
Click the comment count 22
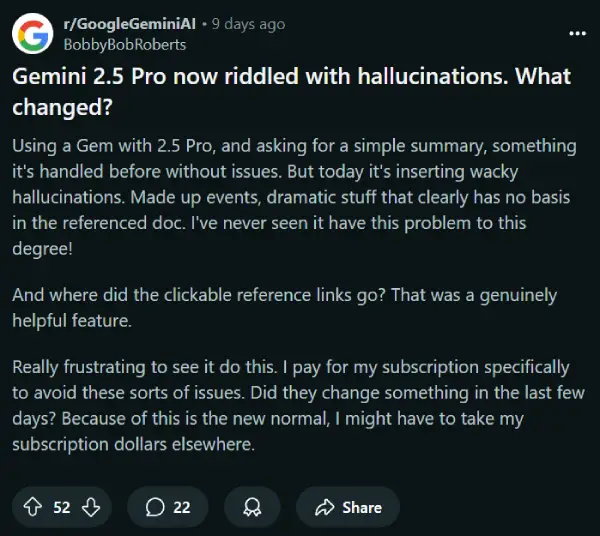coord(181,507)
